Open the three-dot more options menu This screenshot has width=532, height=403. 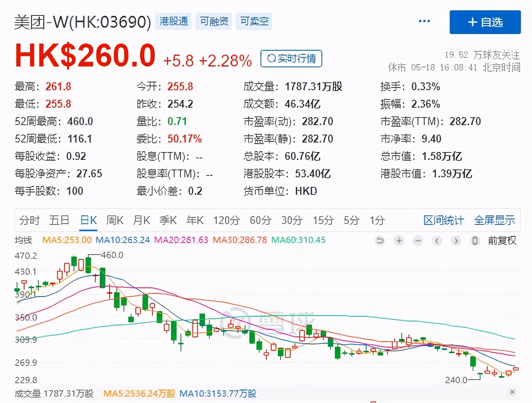point(424,21)
